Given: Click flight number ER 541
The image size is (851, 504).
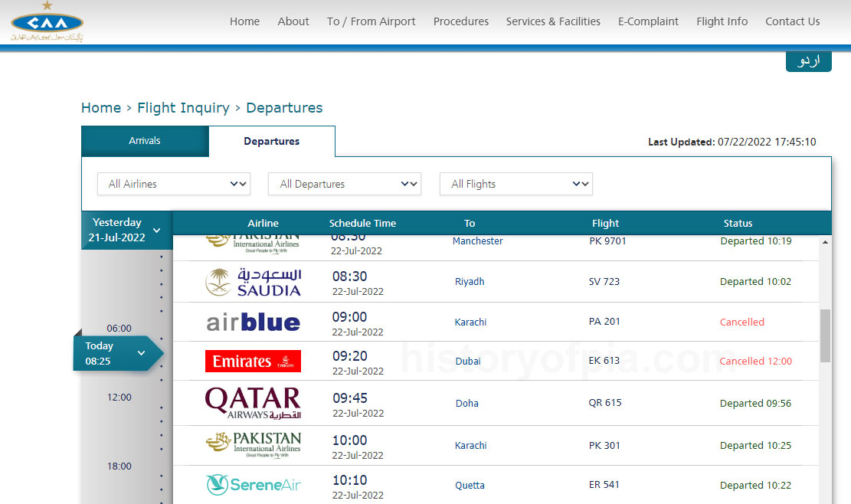Looking at the screenshot, I should pos(604,485).
